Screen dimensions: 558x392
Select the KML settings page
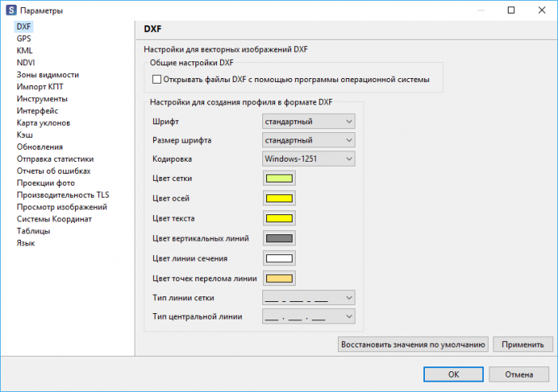(x=25, y=50)
